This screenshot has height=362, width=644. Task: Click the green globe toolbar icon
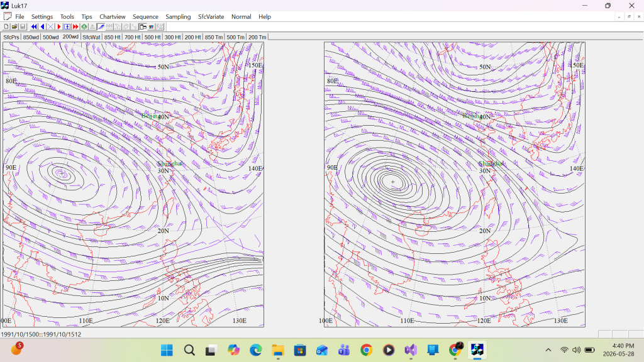click(x=84, y=26)
